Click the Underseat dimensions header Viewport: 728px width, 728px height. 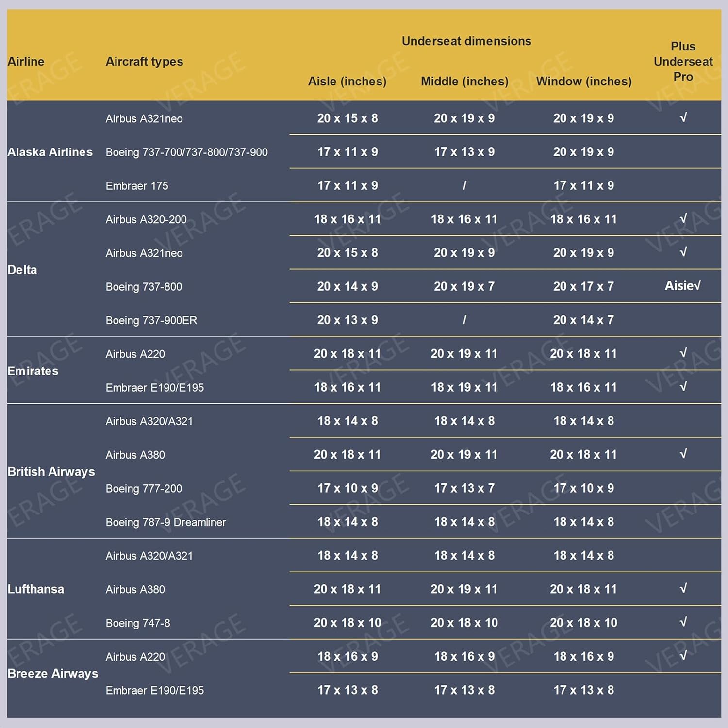point(466,41)
